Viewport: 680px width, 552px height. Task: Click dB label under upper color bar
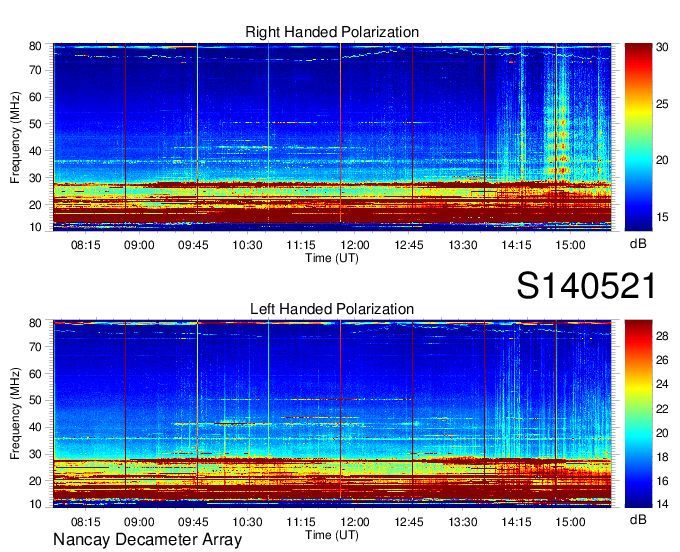tap(638, 244)
